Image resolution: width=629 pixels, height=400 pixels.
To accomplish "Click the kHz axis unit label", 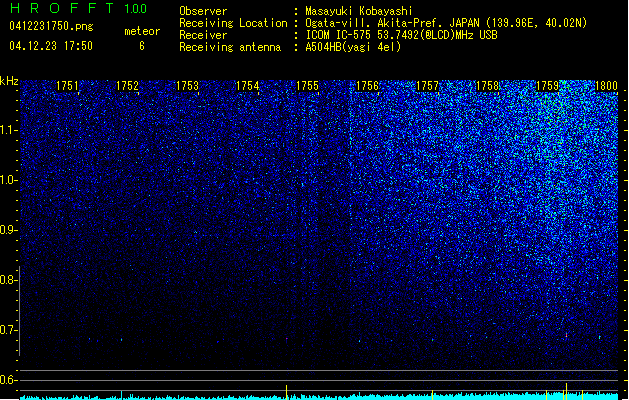I will tap(9, 81).
